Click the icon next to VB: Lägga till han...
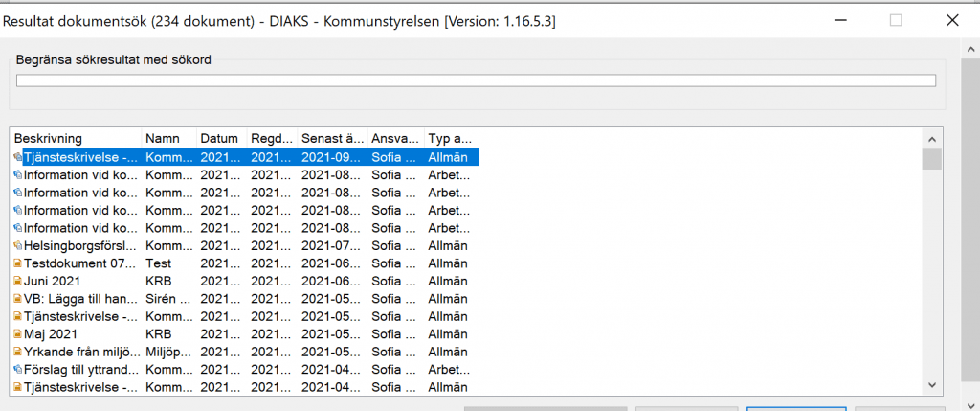Image resolution: width=980 pixels, height=411 pixels. point(17,298)
